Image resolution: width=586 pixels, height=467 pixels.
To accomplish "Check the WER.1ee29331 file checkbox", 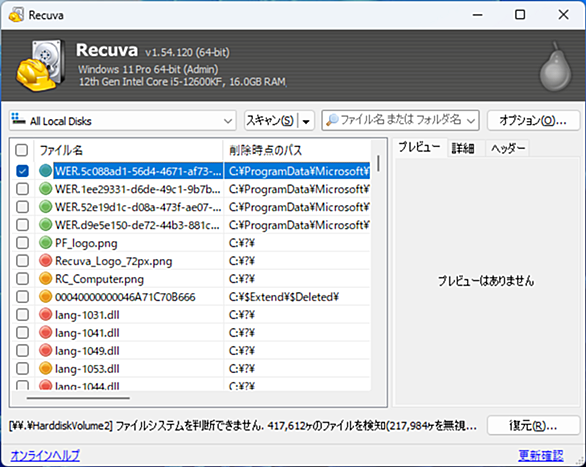I will click(22, 189).
